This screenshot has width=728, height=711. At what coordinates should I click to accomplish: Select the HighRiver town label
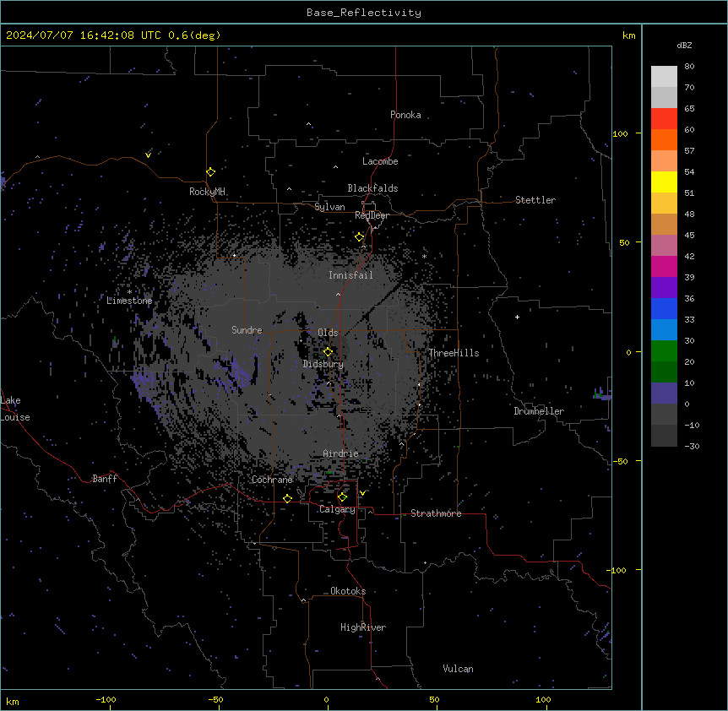click(363, 627)
